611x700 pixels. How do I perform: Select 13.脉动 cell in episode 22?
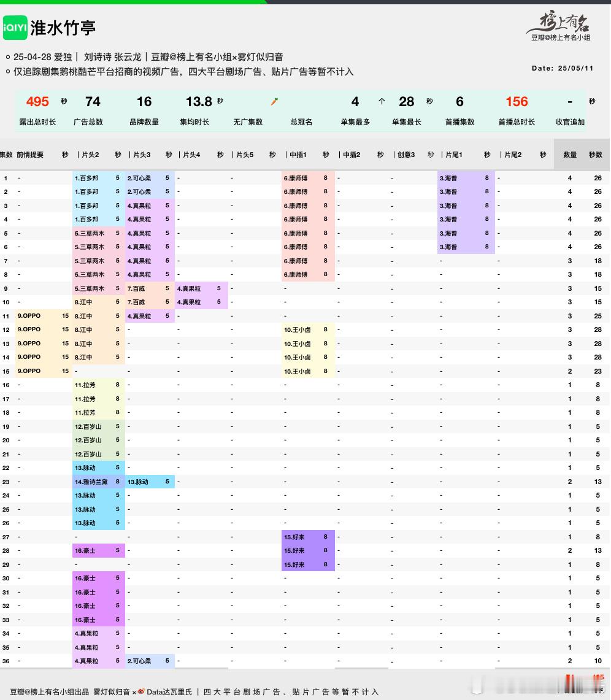[x=99, y=467]
